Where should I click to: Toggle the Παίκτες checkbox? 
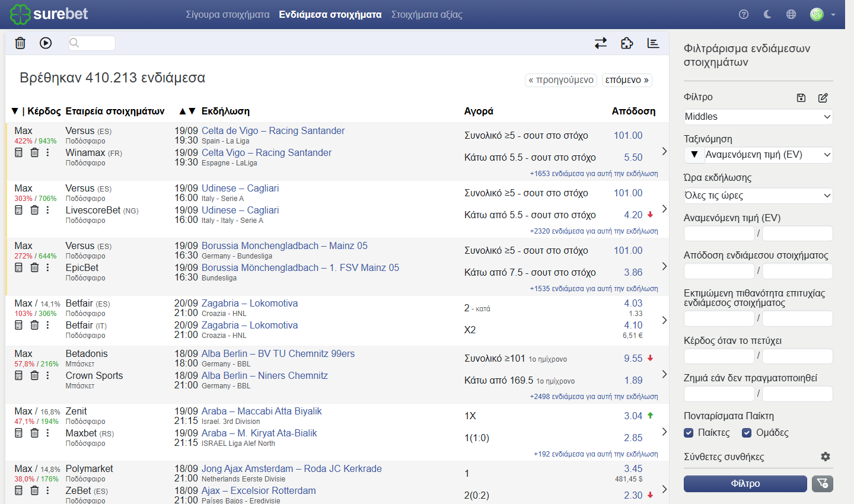[x=689, y=433]
